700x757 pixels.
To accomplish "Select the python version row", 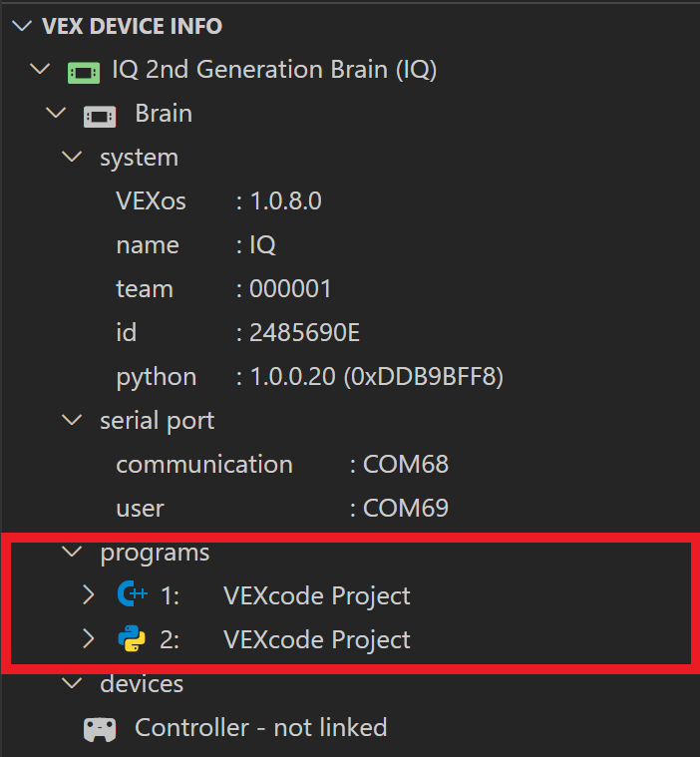I will (x=309, y=377).
